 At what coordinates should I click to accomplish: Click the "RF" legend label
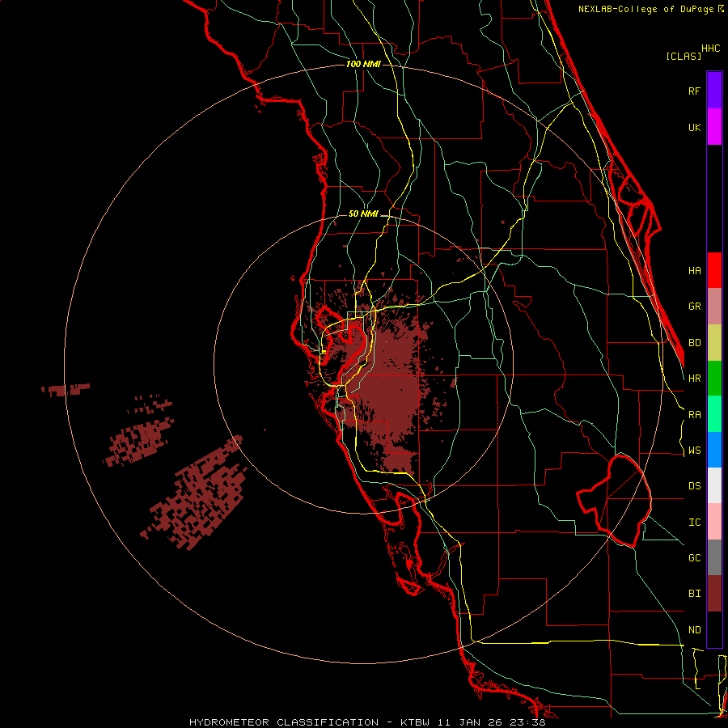[x=694, y=91]
